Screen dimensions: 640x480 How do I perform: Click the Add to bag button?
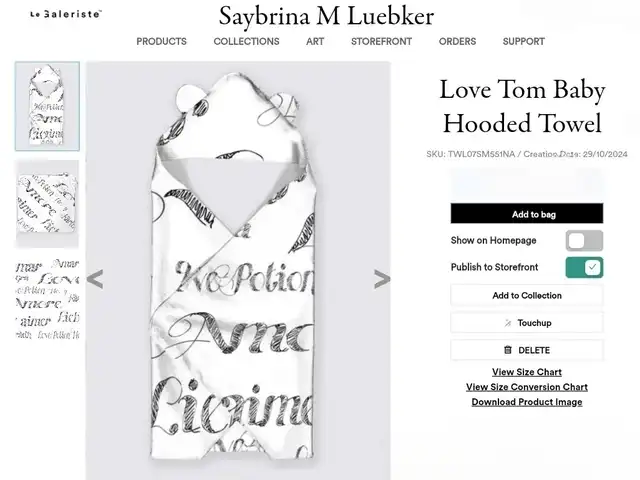[527, 213]
